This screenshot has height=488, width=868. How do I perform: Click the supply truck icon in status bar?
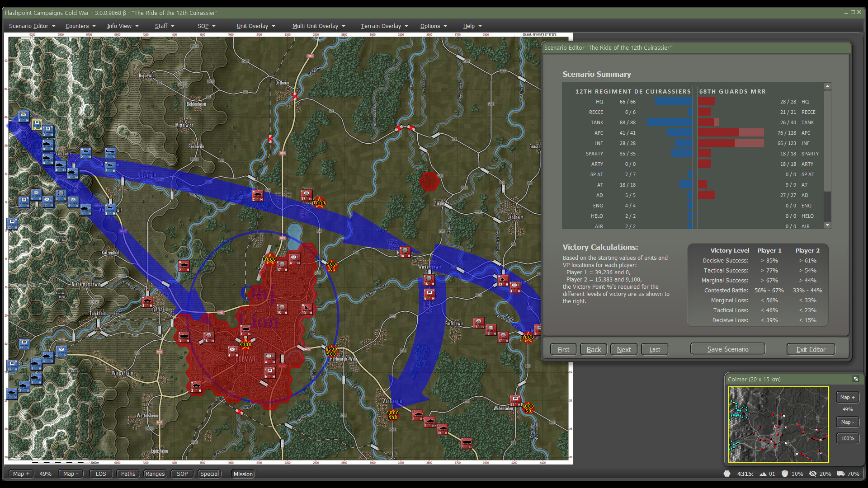click(x=842, y=474)
